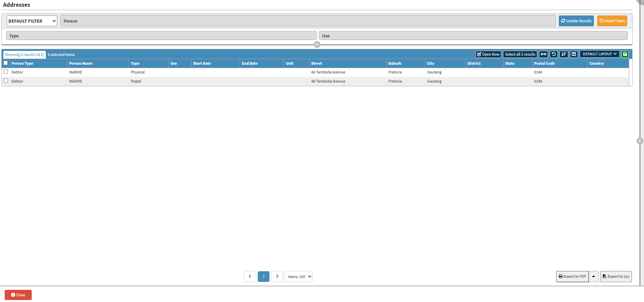Go to the previous results page
The width and height of the screenshot is (644, 302).
tap(250, 276)
